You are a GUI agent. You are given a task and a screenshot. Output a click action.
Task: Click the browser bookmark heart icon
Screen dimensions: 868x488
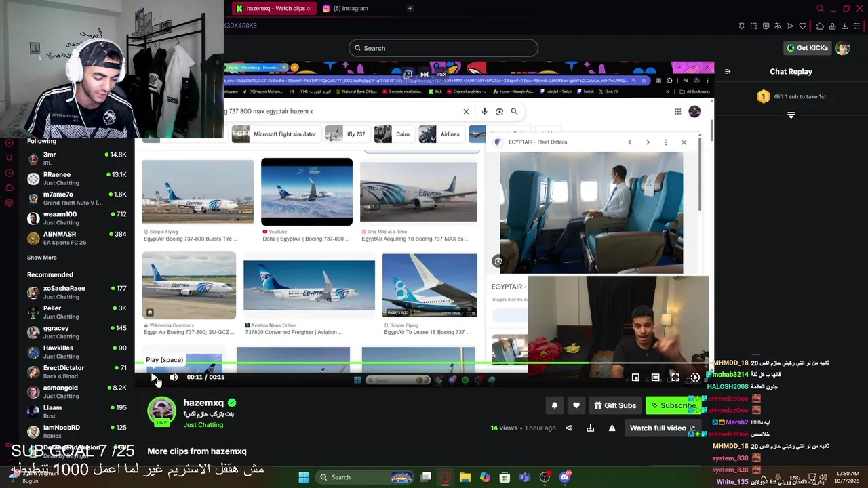point(803,26)
